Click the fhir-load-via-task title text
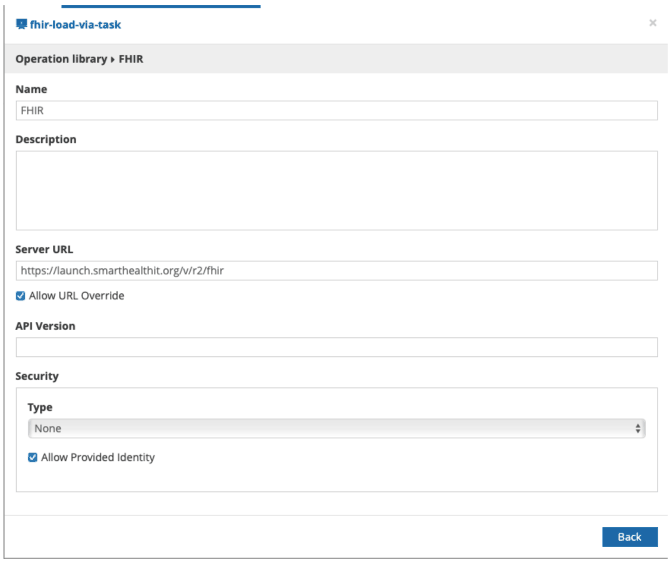The image size is (672, 562). (x=76, y=24)
